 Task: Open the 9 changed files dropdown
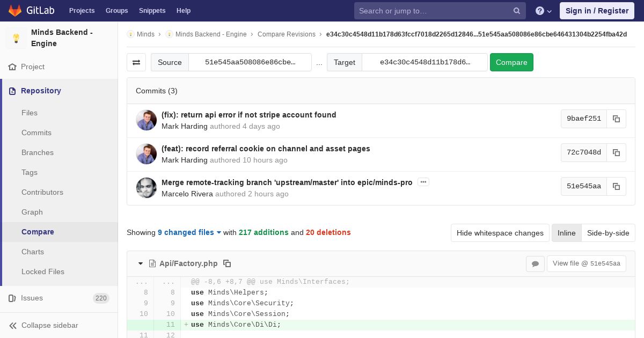point(189,232)
